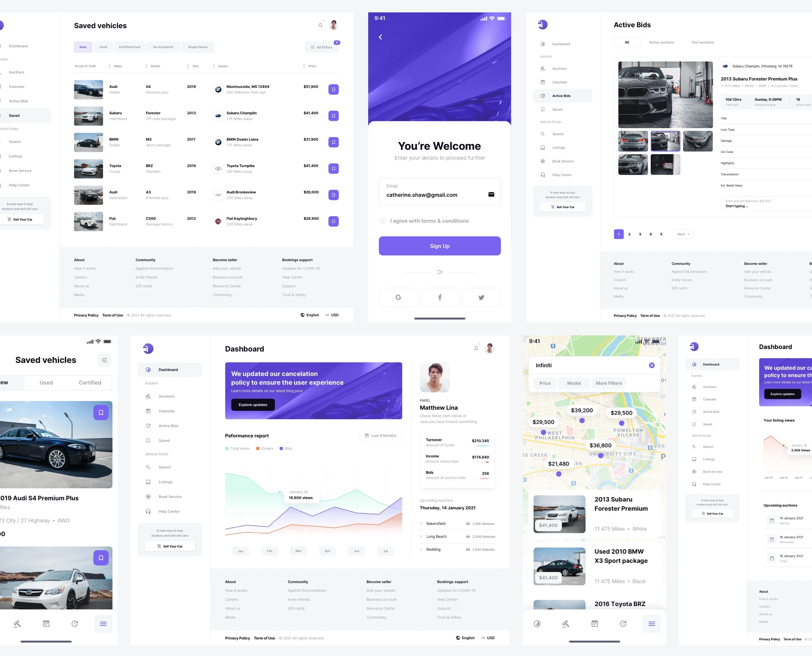Sign up with Twitter

[481, 297]
